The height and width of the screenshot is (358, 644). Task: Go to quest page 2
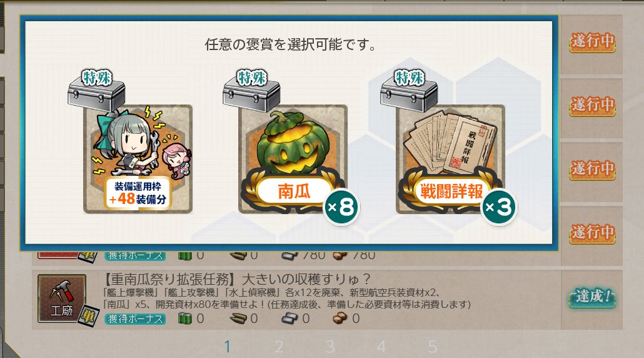(x=279, y=347)
